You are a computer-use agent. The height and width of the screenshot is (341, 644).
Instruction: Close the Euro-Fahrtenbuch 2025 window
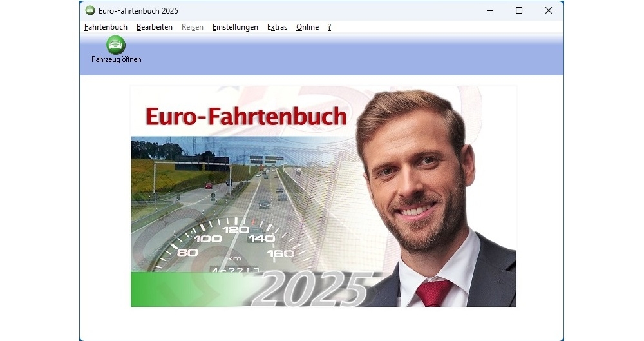pos(548,11)
